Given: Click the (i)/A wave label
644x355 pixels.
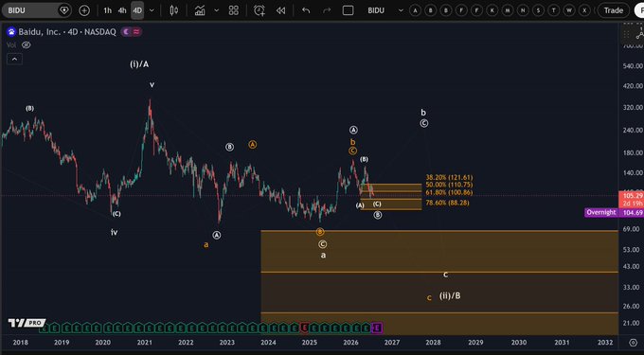Looking at the screenshot, I should [x=139, y=64].
